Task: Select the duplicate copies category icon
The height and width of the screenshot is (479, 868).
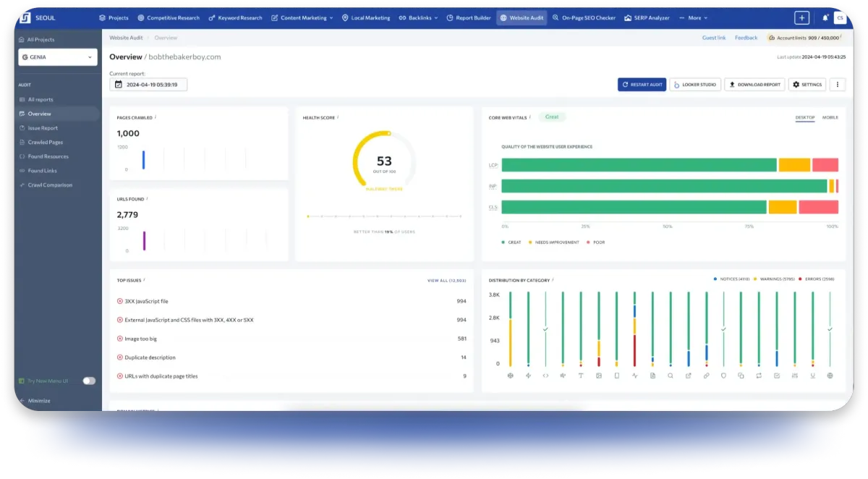Action: click(741, 376)
